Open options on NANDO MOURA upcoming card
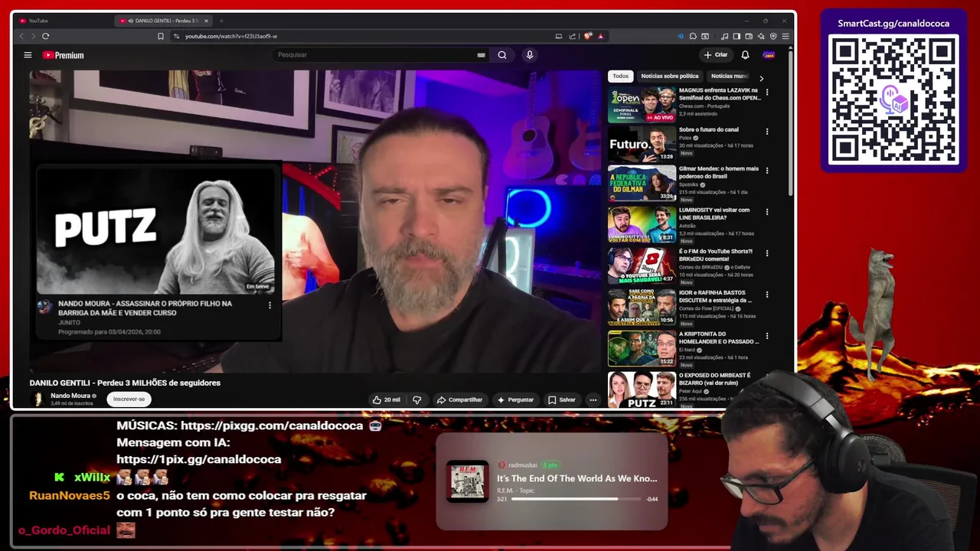Image resolution: width=980 pixels, height=551 pixels. pos(269,305)
